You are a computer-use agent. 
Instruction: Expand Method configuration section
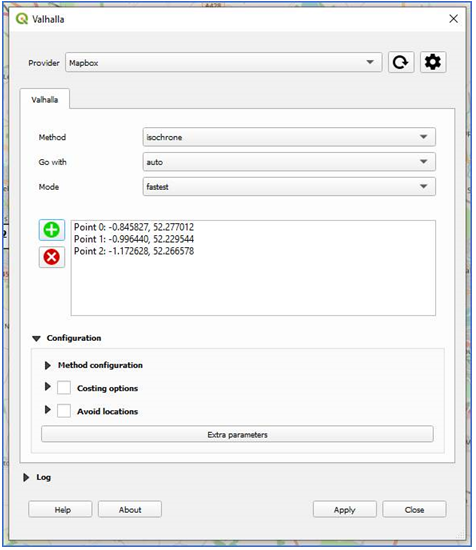[x=48, y=365]
